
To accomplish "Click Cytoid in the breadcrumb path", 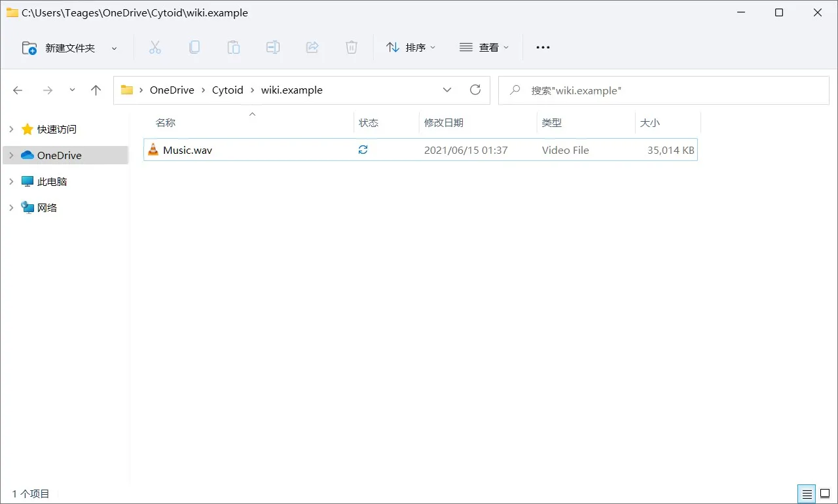I will click(227, 90).
